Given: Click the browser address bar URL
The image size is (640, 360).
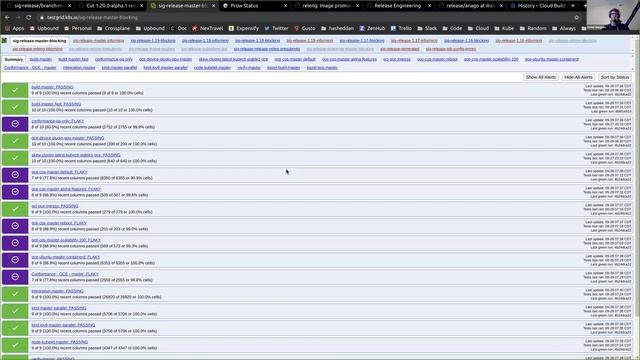Looking at the screenshot, I should point(92,18).
